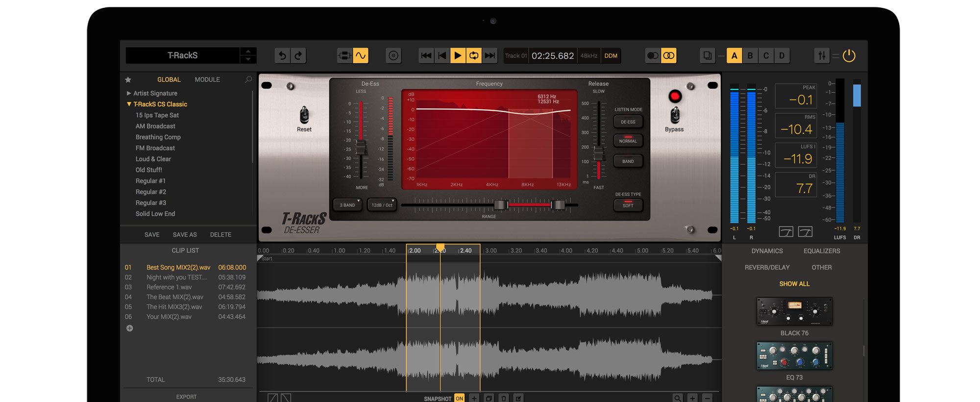Open the module chain view icon
The image size is (980, 402).
tap(345, 56)
